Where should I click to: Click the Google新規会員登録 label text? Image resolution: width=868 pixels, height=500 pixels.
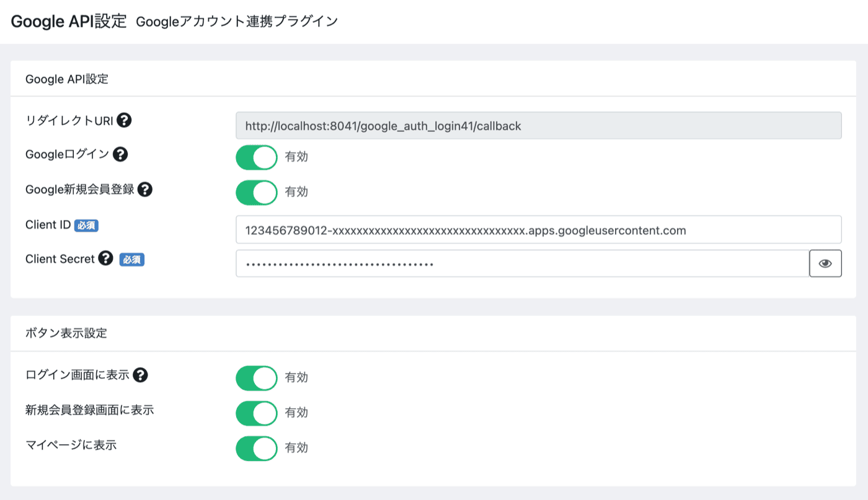click(80, 190)
